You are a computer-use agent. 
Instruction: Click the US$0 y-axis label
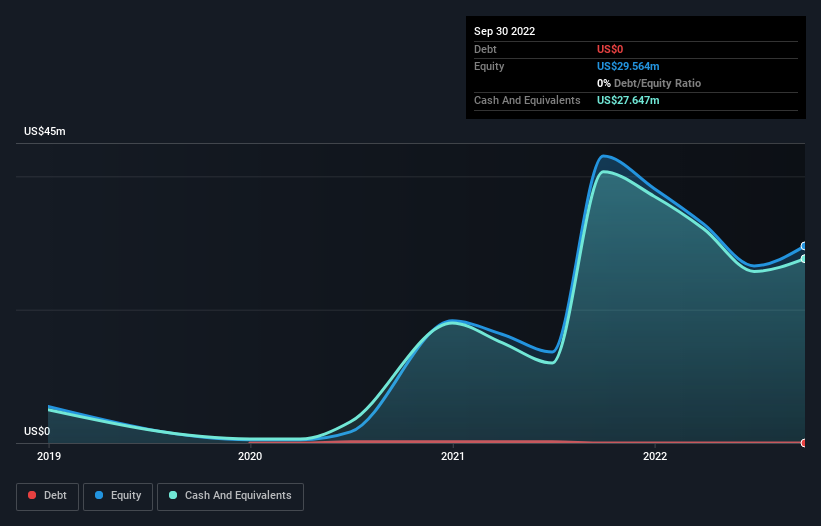[x=37, y=431]
